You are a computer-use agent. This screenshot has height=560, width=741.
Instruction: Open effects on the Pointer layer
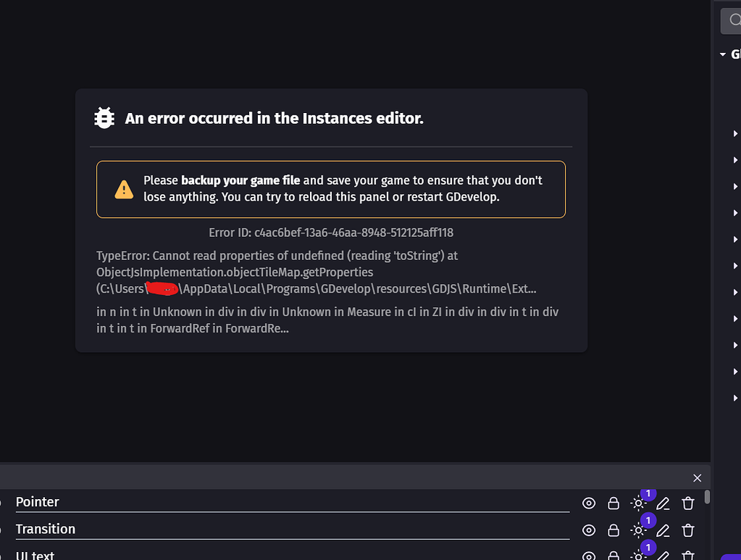[638, 503]
